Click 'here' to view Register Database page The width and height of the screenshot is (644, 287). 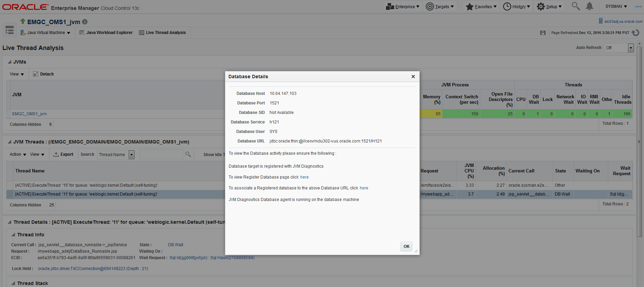point(304,177)
